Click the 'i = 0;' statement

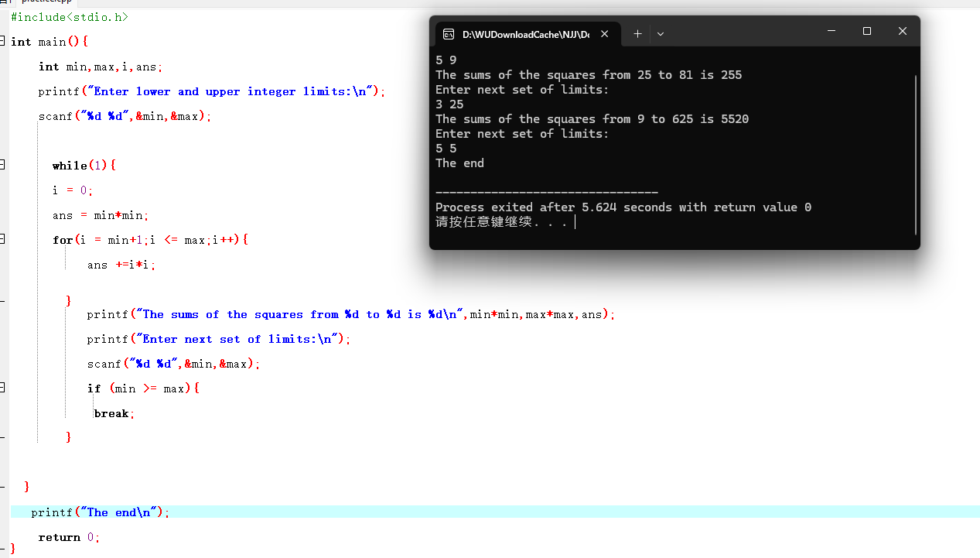coord(73,190)
